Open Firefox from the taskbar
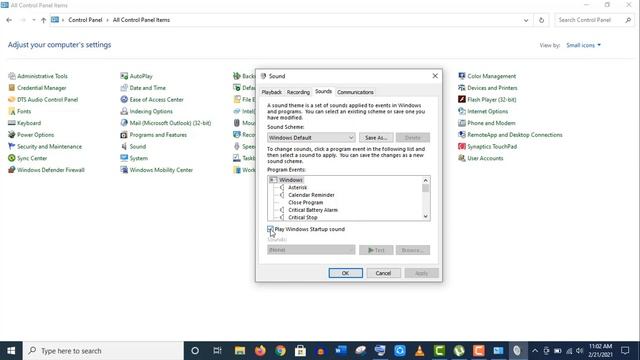640x360 pixels. [260, 351]
